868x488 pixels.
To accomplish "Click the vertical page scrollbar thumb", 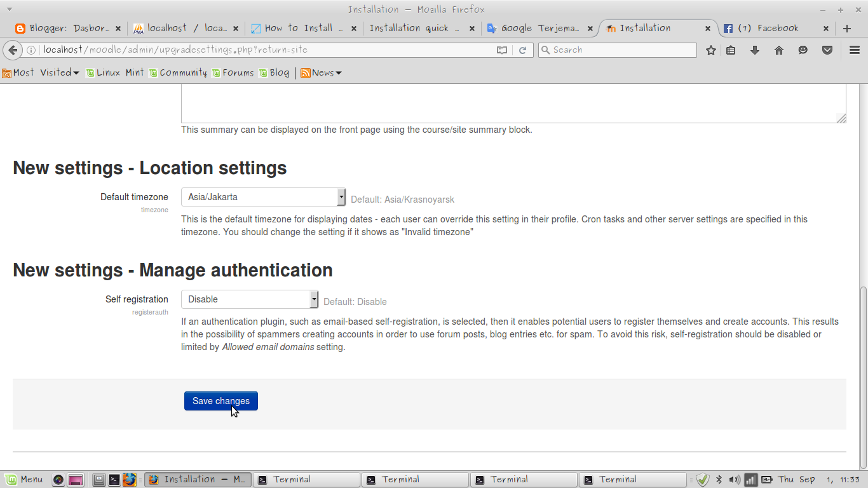I will point(863,378).
